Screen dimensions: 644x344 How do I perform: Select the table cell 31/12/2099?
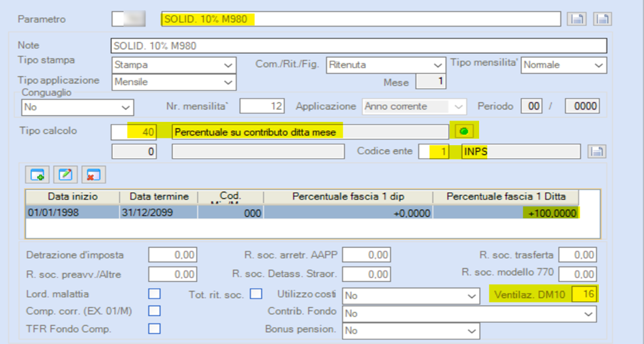click(x=159, y=213)
